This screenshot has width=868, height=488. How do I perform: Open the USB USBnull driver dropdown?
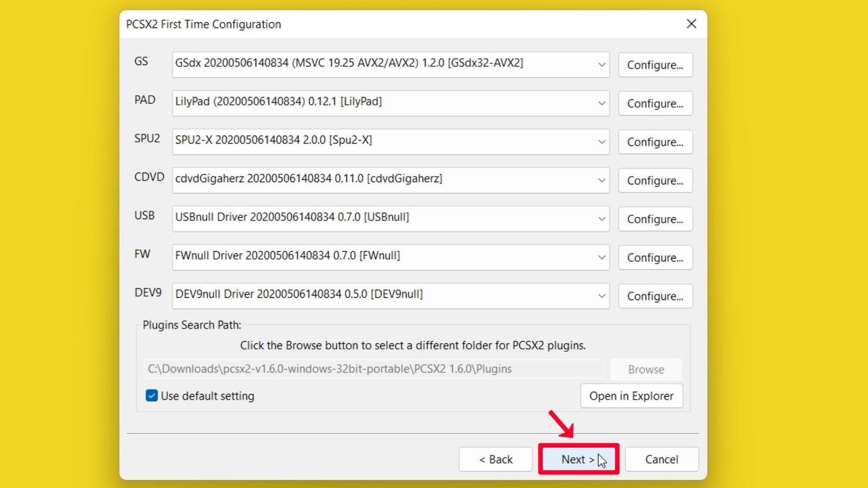[x=391, y=219]
